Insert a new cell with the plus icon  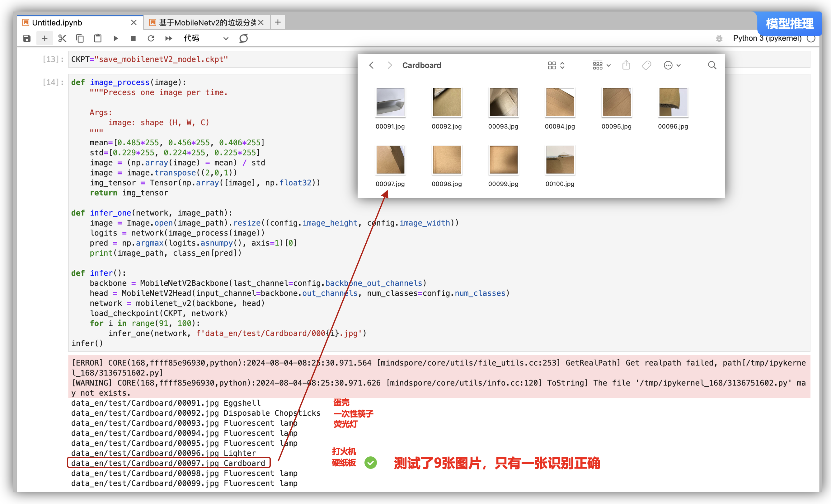click(x=45, y=39)
